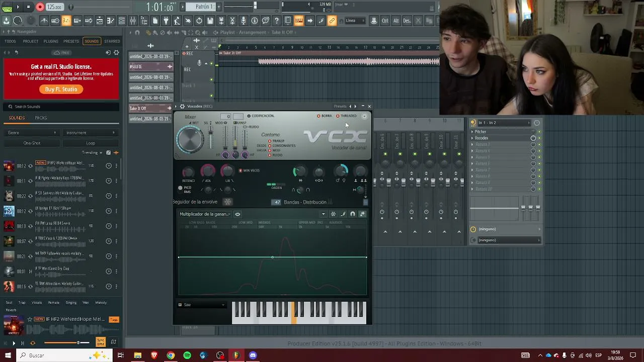Select the One-Shot filter button

[x=32, y=143]
